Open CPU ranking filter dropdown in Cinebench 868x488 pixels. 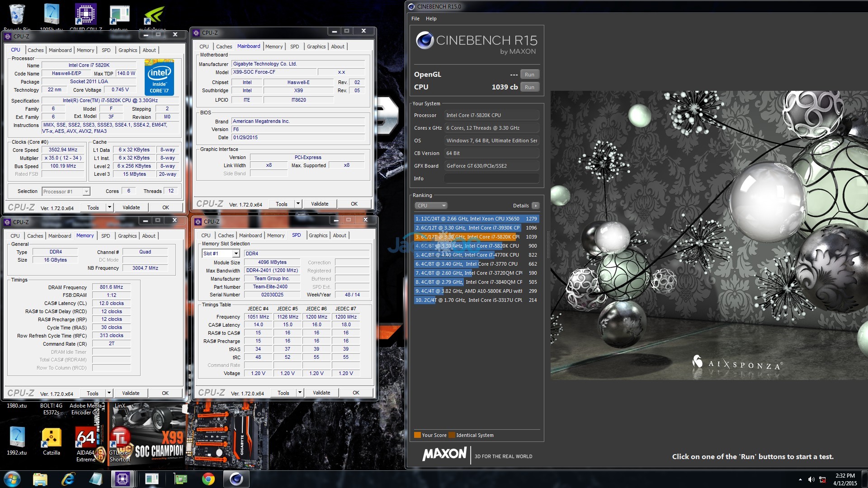431,206
